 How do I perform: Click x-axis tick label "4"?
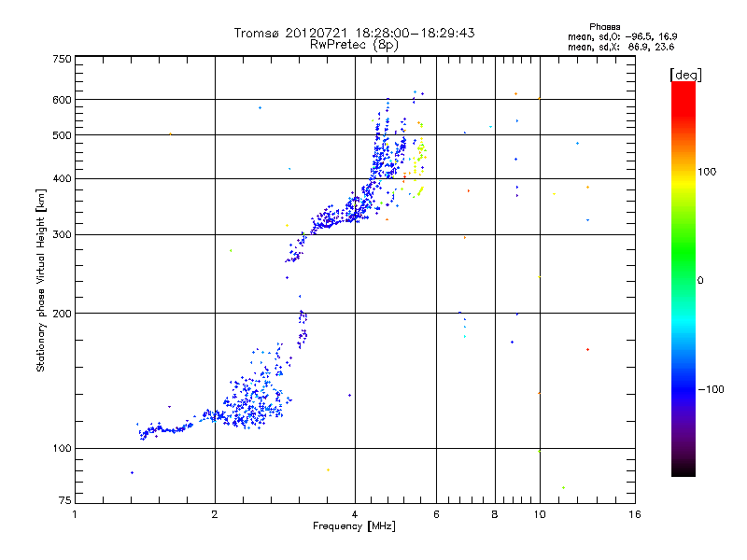(x=355, y=514)
